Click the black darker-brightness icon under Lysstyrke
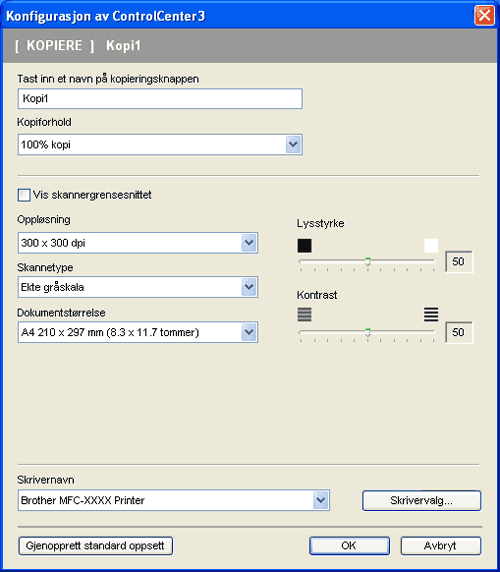 [305, 246]
